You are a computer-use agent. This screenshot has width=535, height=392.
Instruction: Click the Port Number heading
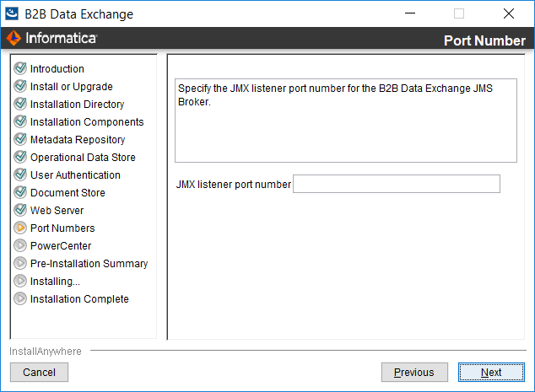click(x=484, y=40)
